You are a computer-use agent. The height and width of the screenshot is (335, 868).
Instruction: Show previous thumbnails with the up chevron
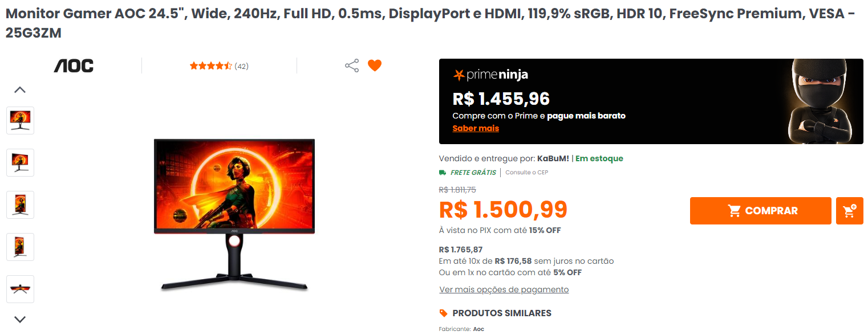pyautogui.click(x=20, y=89)
